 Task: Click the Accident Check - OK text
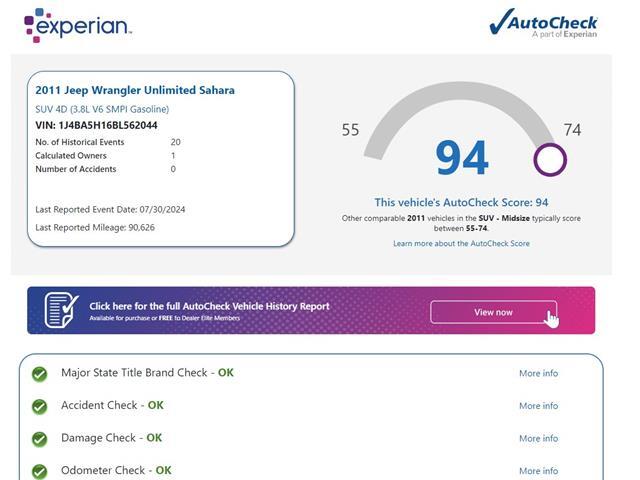[x=112, y=405]
